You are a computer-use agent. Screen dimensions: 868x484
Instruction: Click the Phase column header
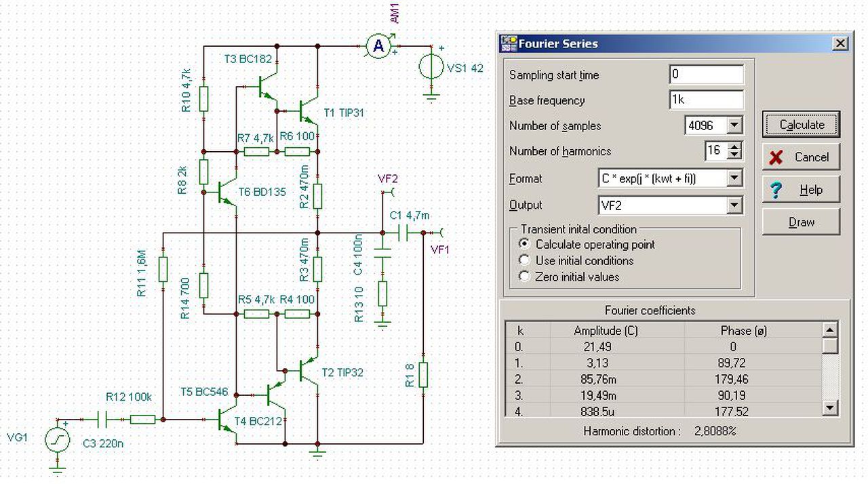[x=743, y=331]
